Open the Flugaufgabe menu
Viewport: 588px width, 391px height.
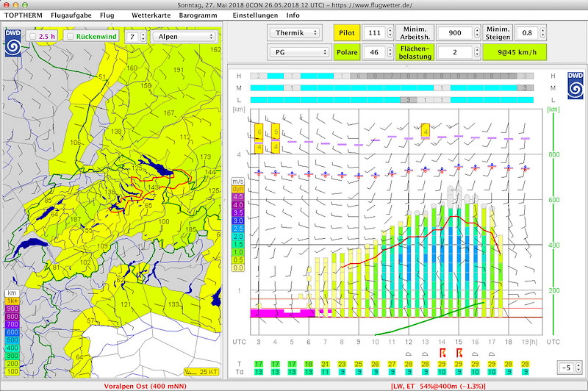tap(71, 15)
